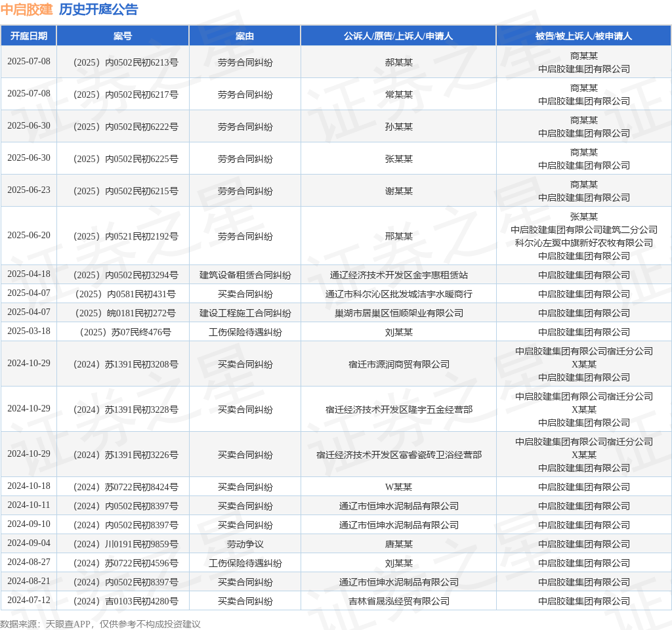Image resolution: width=672 pixels, height=630 pixels.
Task: Click date 2025-06-20
Action: (x=29, y=236)
